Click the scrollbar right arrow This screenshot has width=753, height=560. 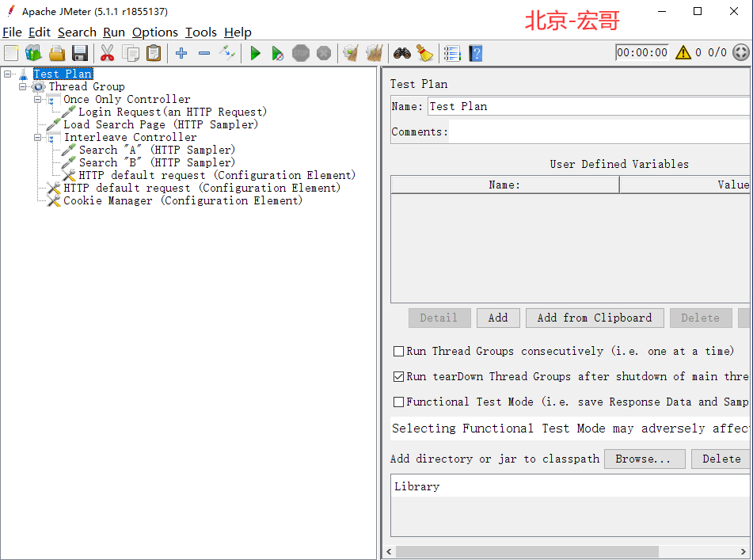(x=743, y=551)
